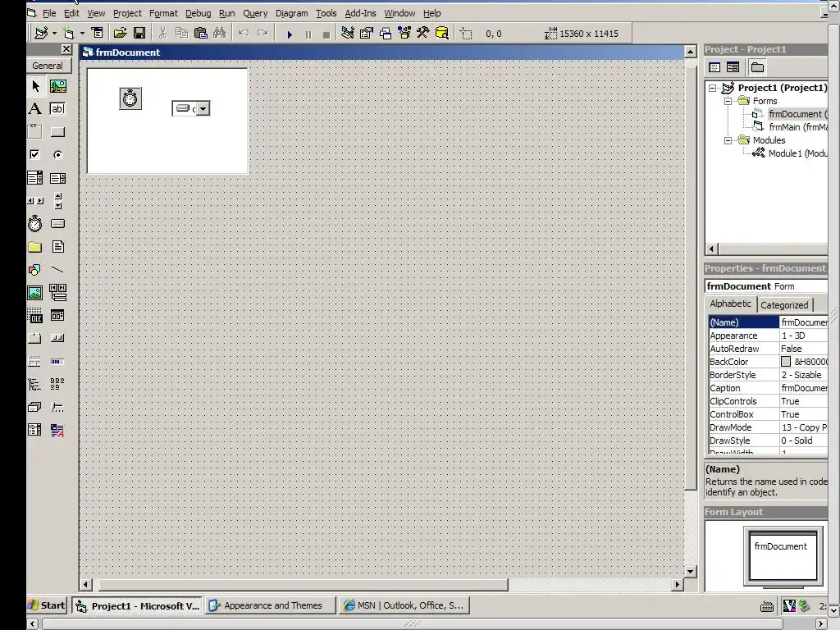Collapse the Modules folder node

[728, 140]
